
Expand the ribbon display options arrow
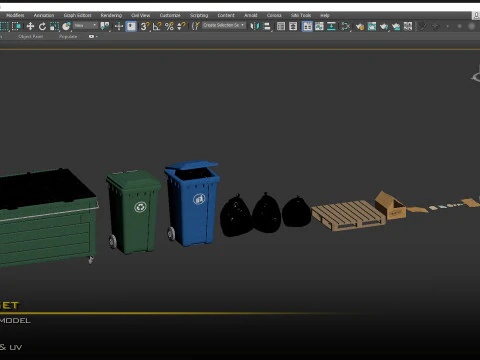coord(97,37)
